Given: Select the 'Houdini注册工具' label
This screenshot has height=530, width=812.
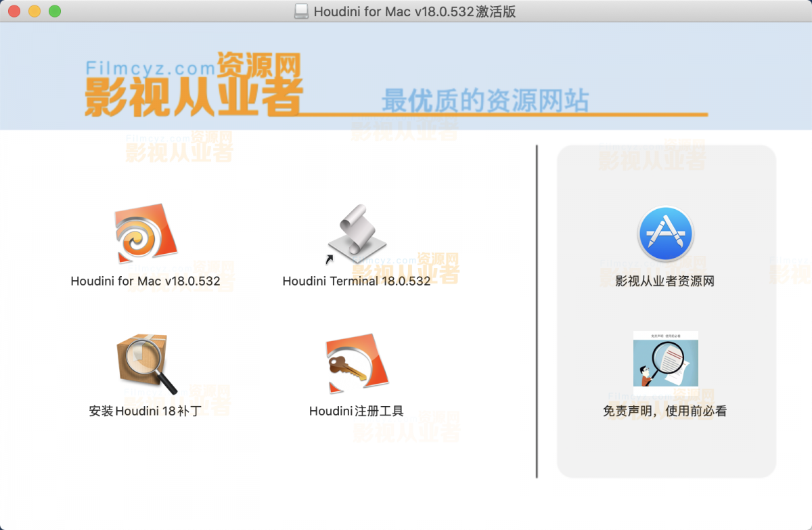Looking at the screenshot, I should tap(357, 411).
